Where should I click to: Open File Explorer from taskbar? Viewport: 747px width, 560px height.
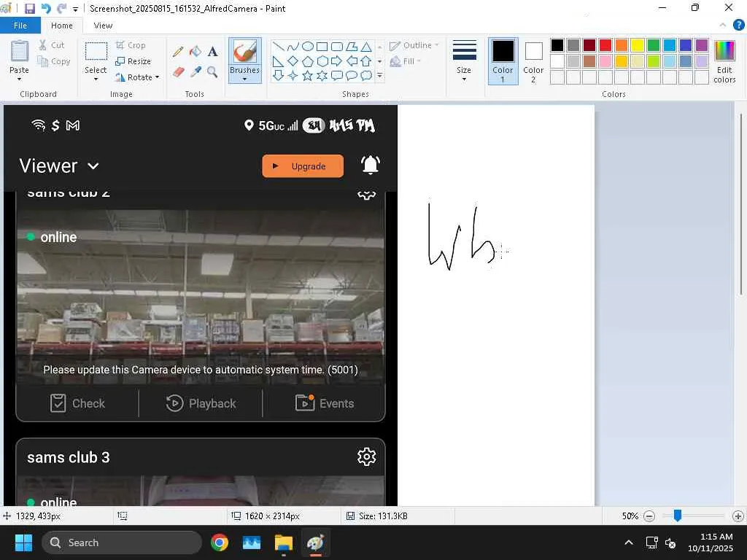click(284, 542)
